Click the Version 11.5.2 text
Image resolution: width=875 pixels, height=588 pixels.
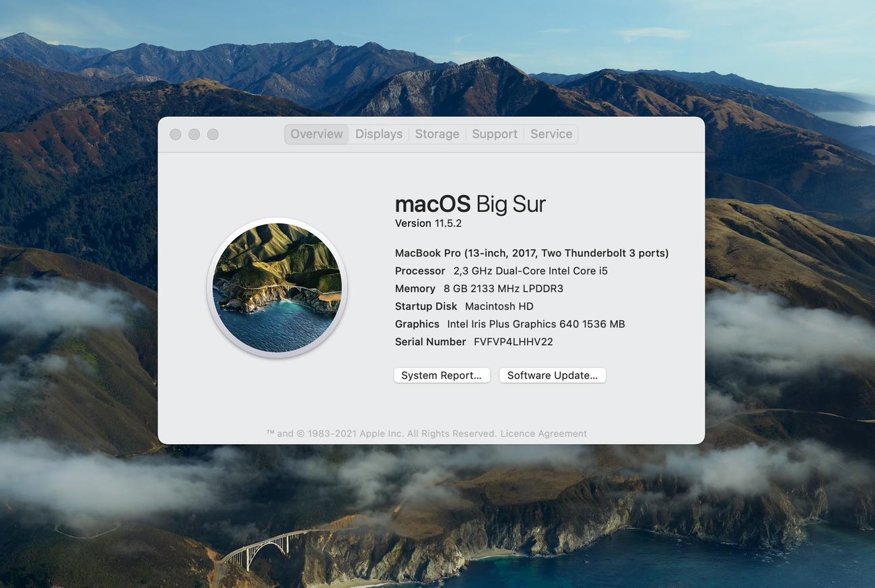click(428, 223)
